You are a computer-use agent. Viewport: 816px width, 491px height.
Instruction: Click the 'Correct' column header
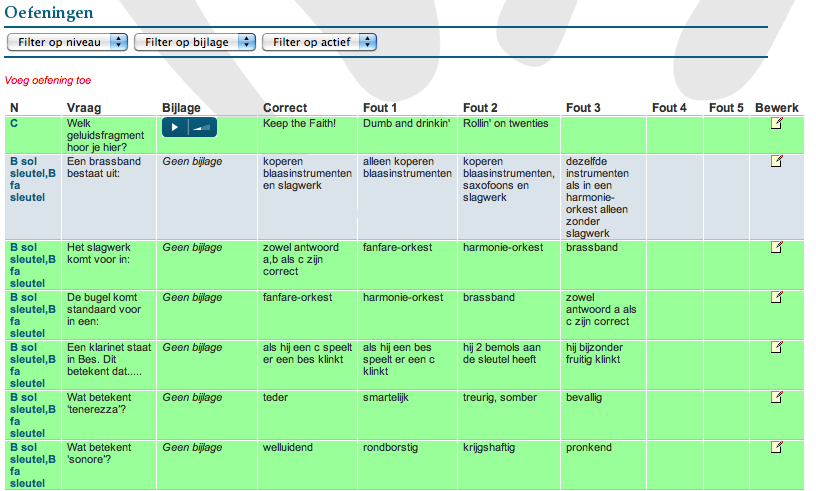[285, 108]
